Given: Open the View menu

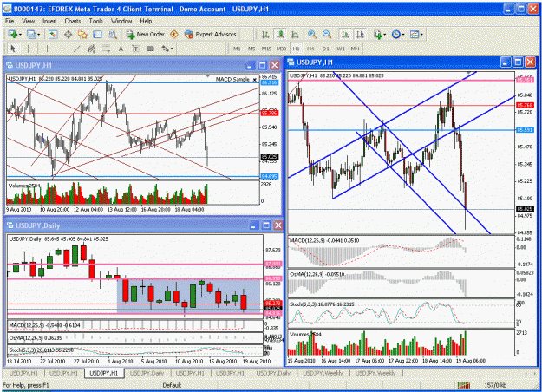Looking at the screenshot, I should tap(29, 21).
